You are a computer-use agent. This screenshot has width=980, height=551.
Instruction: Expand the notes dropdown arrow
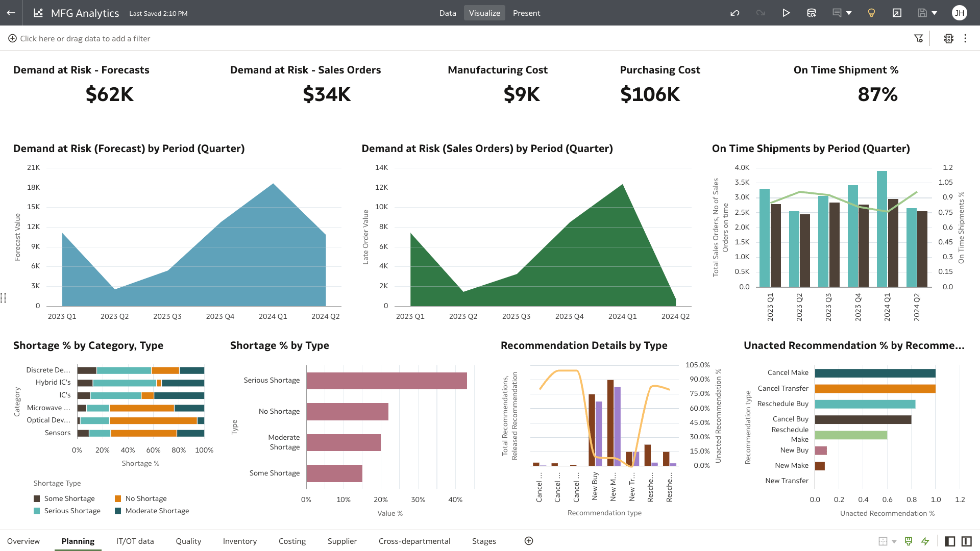849,13
